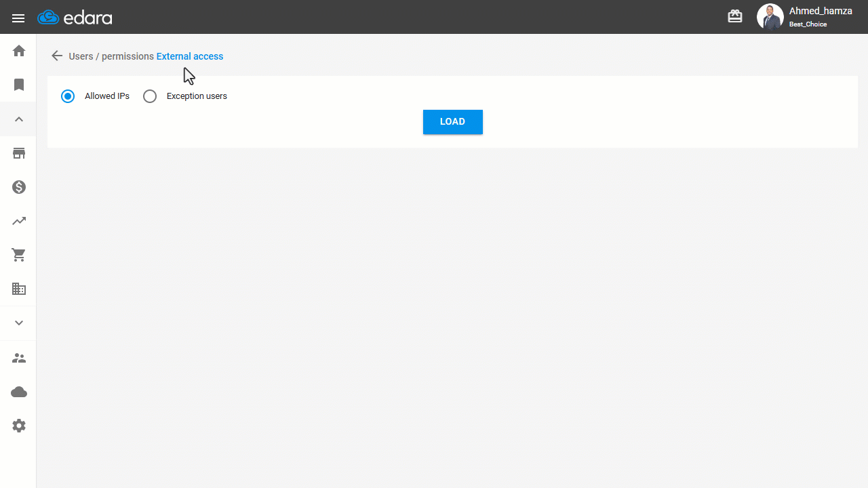Screen dimensions: 868x488
Task: Click the Ahmed_hamza username text
Action: click(821, 11)
